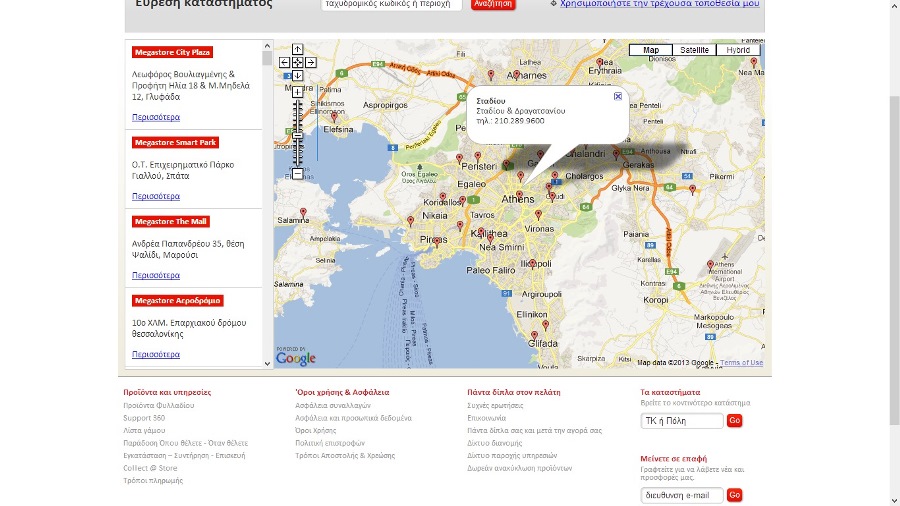Click the red Αναζήτηση search button
This screenshot has height=506, width=900.
point(493,4)
